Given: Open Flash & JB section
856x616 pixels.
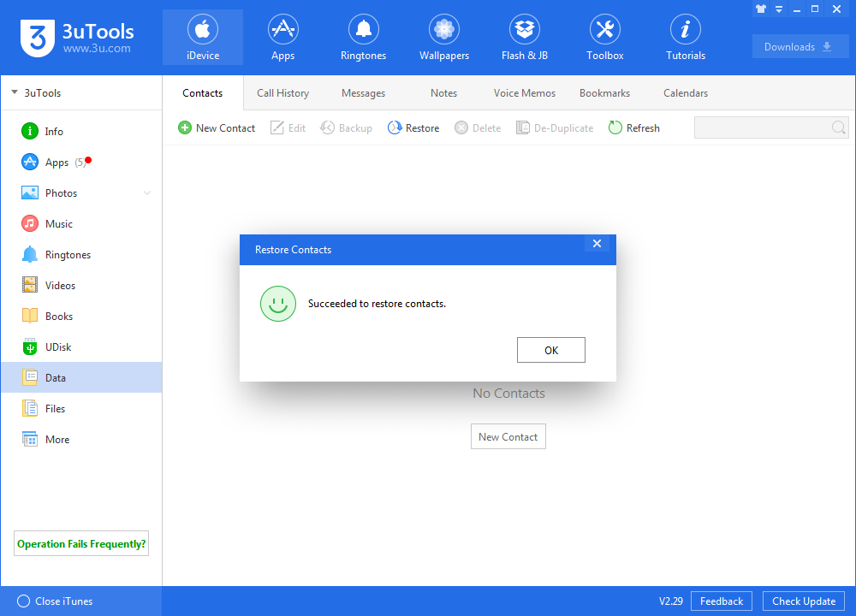Looking at the screenshot, I should pos(525,37).
